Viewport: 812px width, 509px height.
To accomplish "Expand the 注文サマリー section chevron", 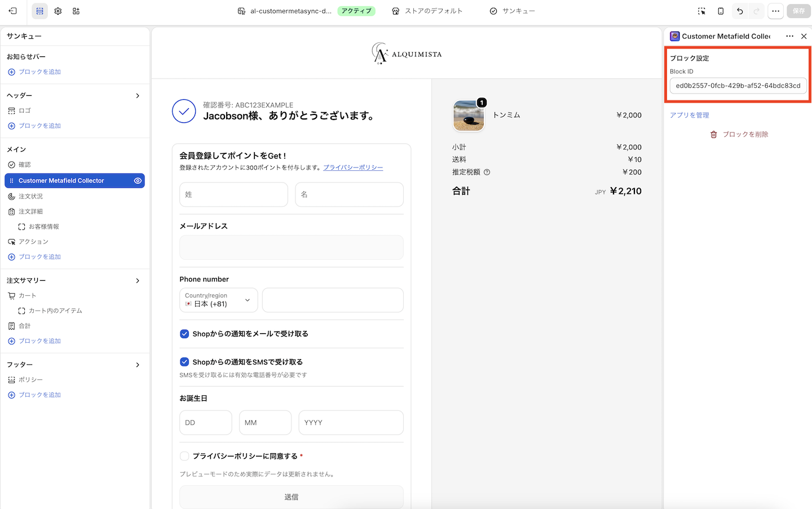I will pyautogui.click(x=138, y=281).
